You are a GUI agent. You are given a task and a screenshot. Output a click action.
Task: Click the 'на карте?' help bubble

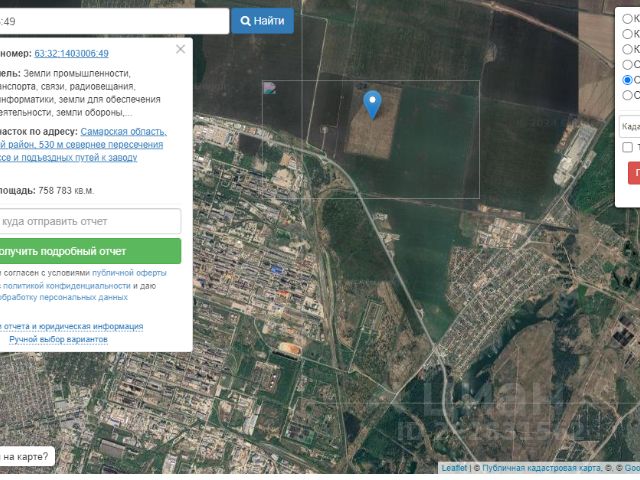click(x=27, y=456)
